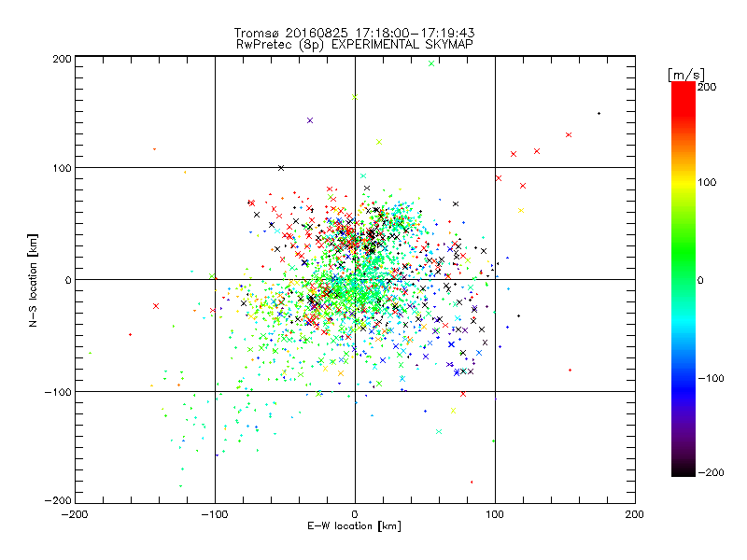Viewport: 747px width, 560px height.
Task: Click the red X marker left of plot near -140 km
Action: click(156, 306)
